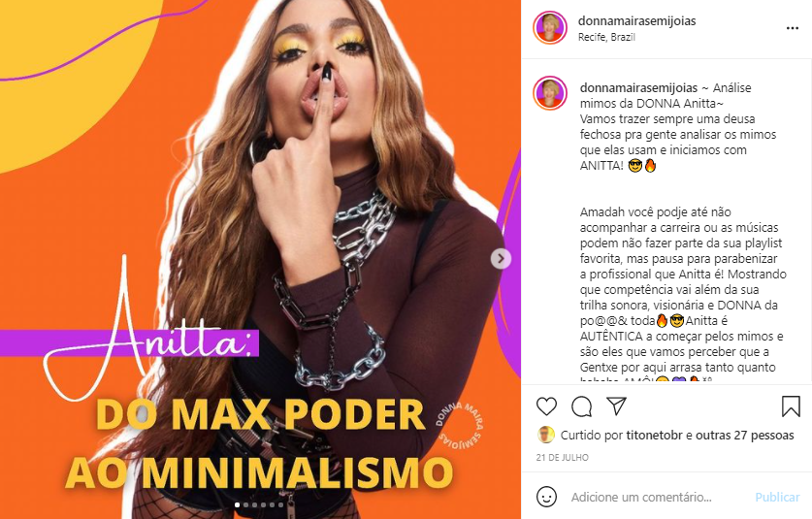This screenshot has height=519, width=812.
Task: Open the header profile picture avatar
Action: click(x=550, y=28)
